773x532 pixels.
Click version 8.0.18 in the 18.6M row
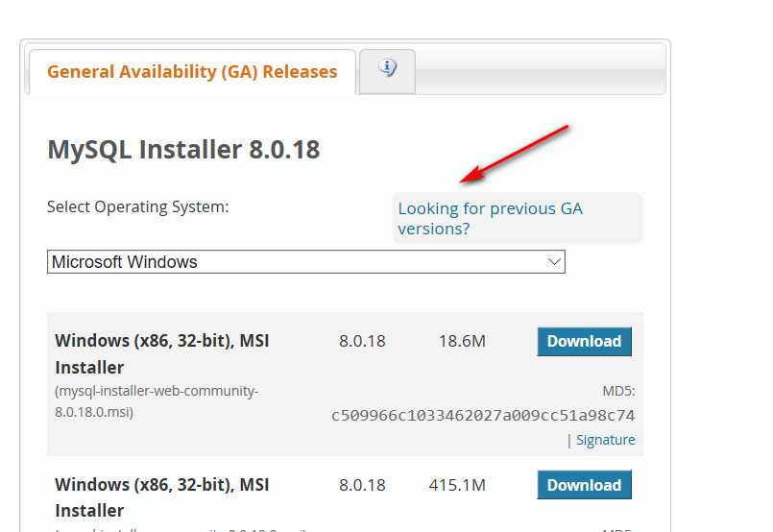[x=362, y=341]
